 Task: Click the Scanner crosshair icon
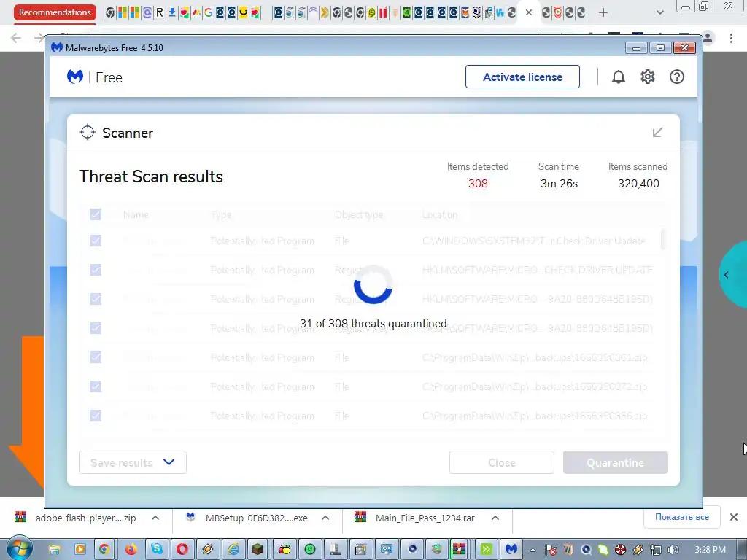pos(88,133)
